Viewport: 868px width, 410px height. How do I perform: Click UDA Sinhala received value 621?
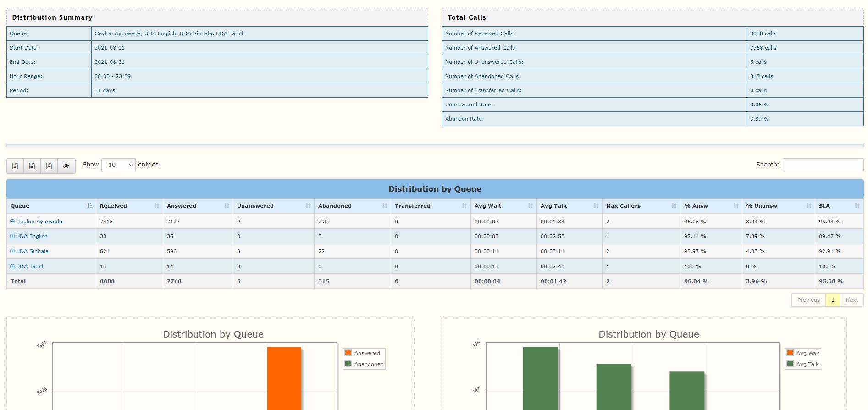tap(105, 251)
